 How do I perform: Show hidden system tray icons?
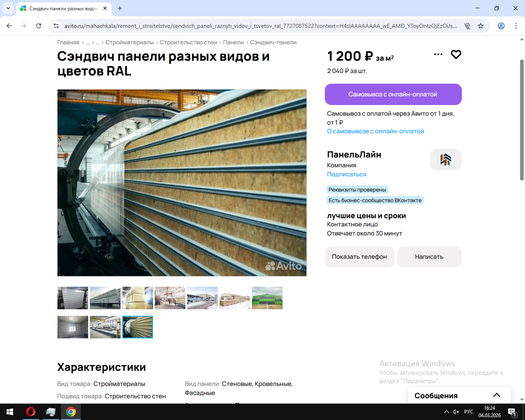click(x=446, y=412)
